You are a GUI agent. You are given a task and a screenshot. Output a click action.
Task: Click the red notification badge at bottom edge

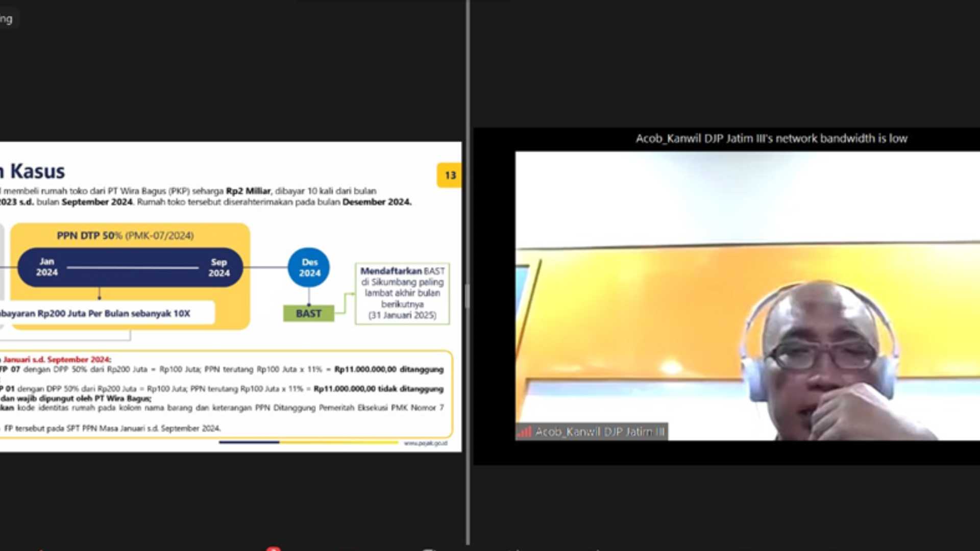(274, 548)
